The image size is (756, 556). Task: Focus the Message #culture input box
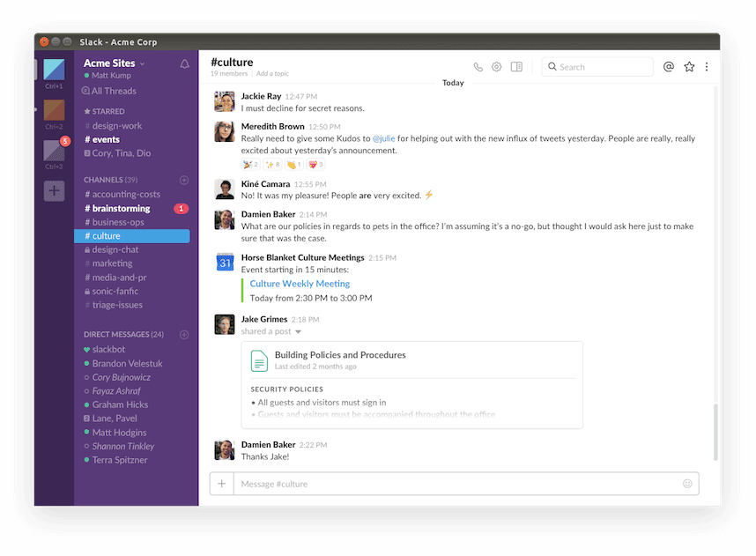457,484
